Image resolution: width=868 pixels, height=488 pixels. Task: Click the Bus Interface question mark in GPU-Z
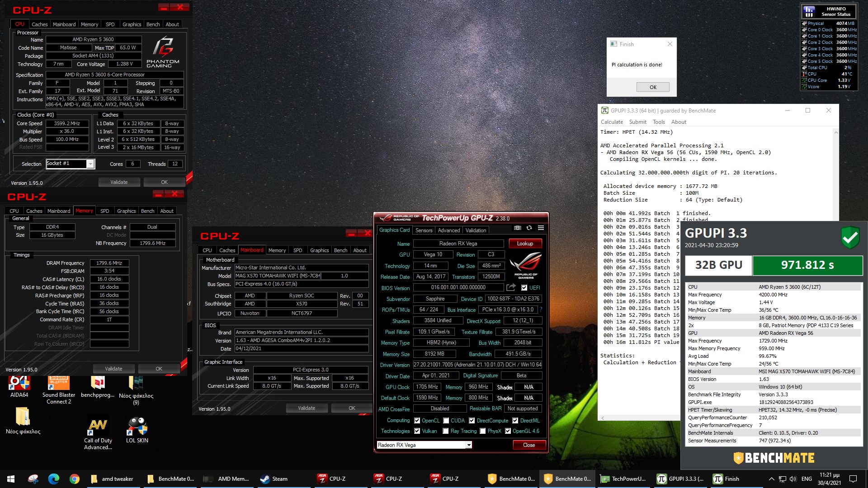pos(541,310)
